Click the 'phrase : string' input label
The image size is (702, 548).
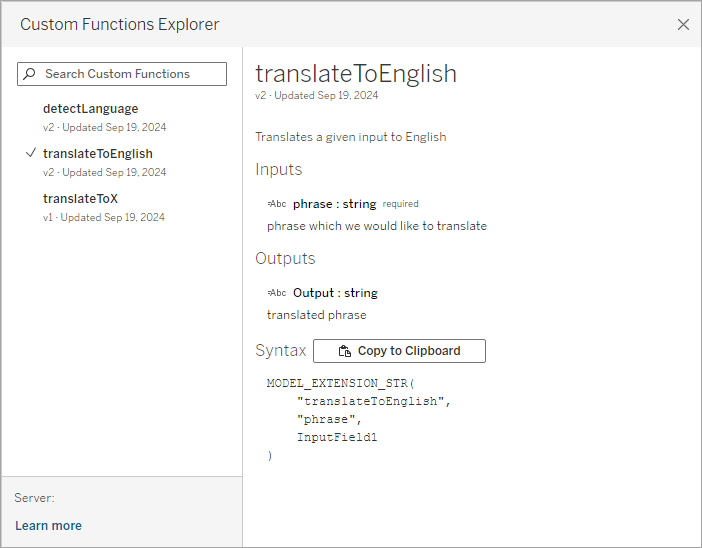[x=334, y=204]
